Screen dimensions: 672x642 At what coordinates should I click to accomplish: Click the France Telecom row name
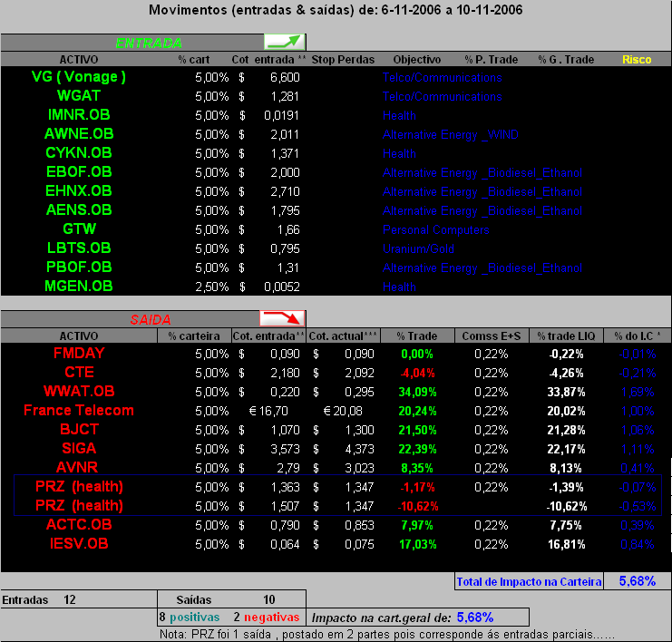79,410
